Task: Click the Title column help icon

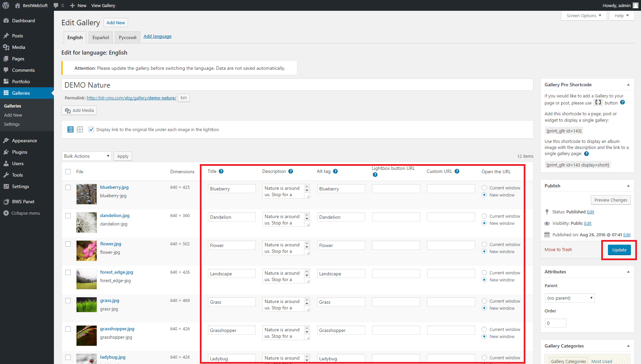Action: tap(221, 171)
